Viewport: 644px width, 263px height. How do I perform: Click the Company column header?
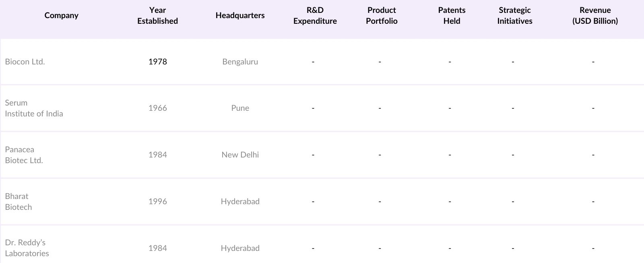[61, 15]
